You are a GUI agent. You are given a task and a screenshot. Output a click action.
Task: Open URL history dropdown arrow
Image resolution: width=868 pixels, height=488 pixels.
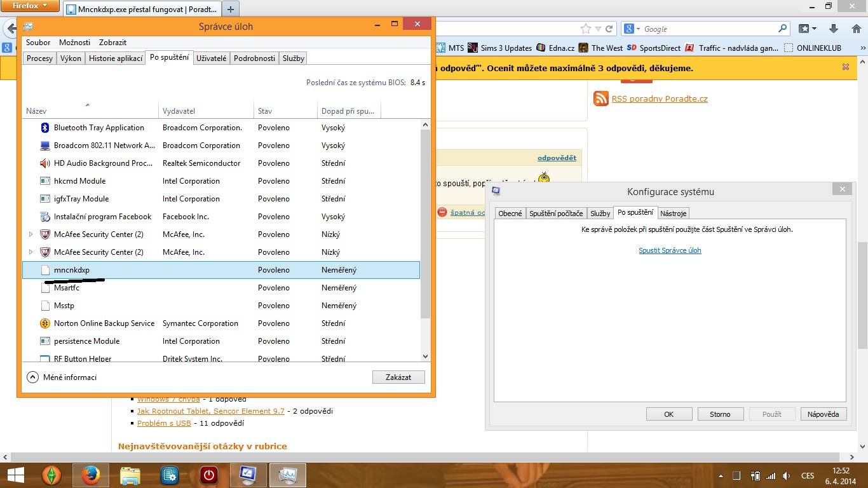[598, 29]
